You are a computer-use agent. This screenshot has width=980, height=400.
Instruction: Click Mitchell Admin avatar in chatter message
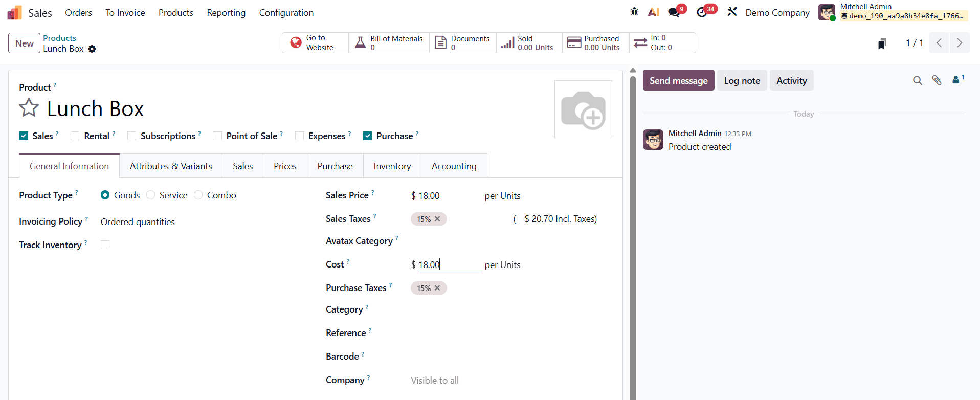click(x=653, y=140)
